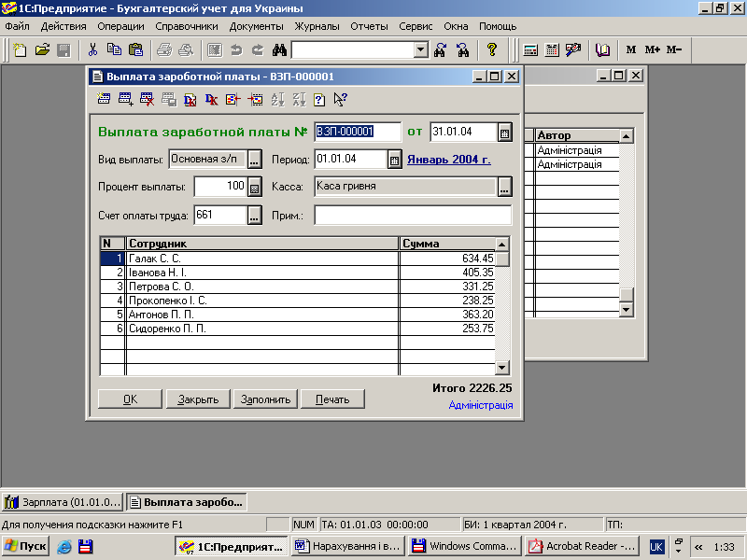The width and height of the screenshot is (747, 560).
Task: Click the document Description question page icon
Action: click(x=319, y=99)
